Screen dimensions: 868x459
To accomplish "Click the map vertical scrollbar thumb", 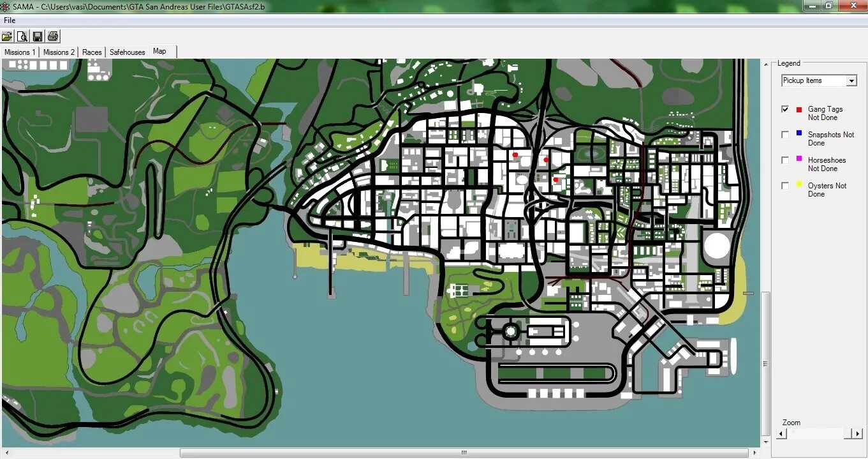I will pyautogui.click(x=766, y=363).
